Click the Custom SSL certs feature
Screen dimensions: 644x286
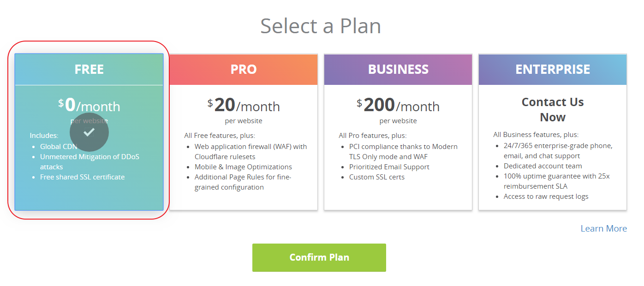click(376, 177)
